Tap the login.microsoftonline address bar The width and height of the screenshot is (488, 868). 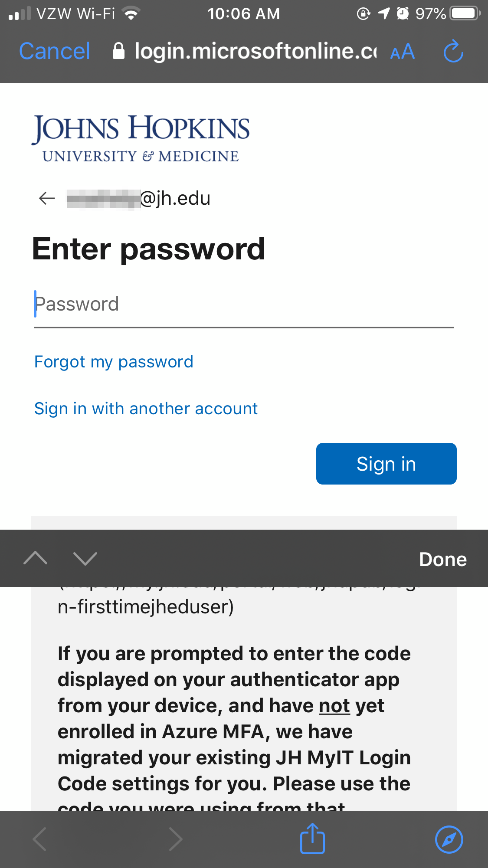tap(255, 51)
